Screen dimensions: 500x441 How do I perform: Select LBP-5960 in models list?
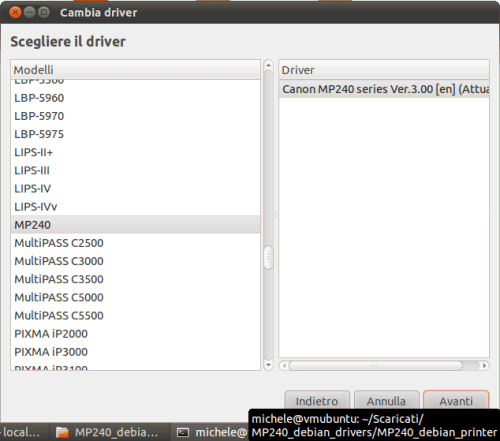click(135, 98)
